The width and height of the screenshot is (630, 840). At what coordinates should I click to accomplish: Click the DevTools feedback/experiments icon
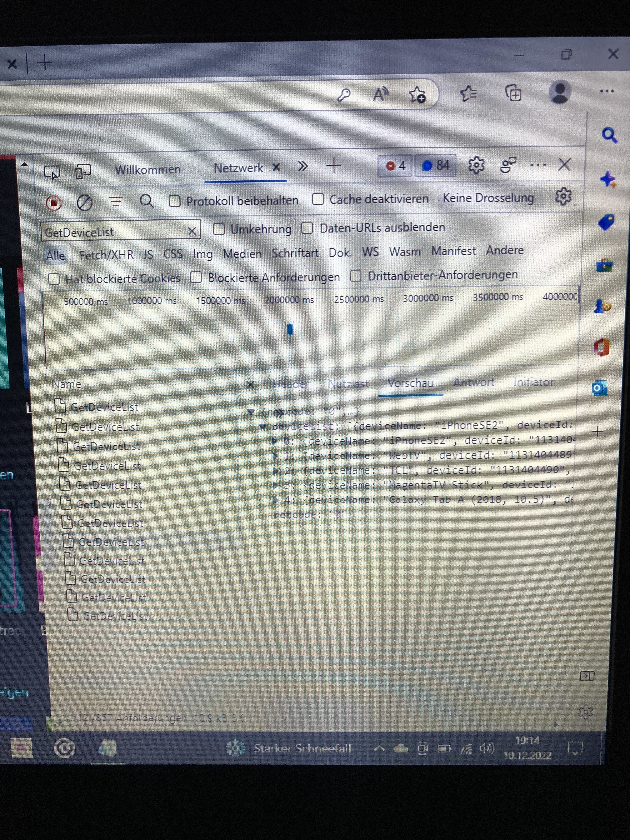click(509, 165)
